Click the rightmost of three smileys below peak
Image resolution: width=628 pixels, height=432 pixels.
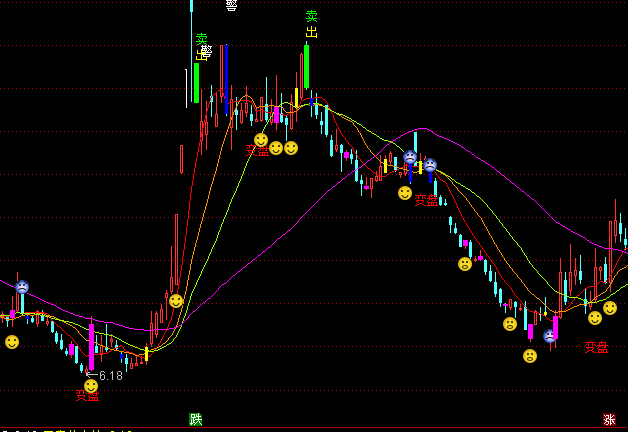click(291, 148)
